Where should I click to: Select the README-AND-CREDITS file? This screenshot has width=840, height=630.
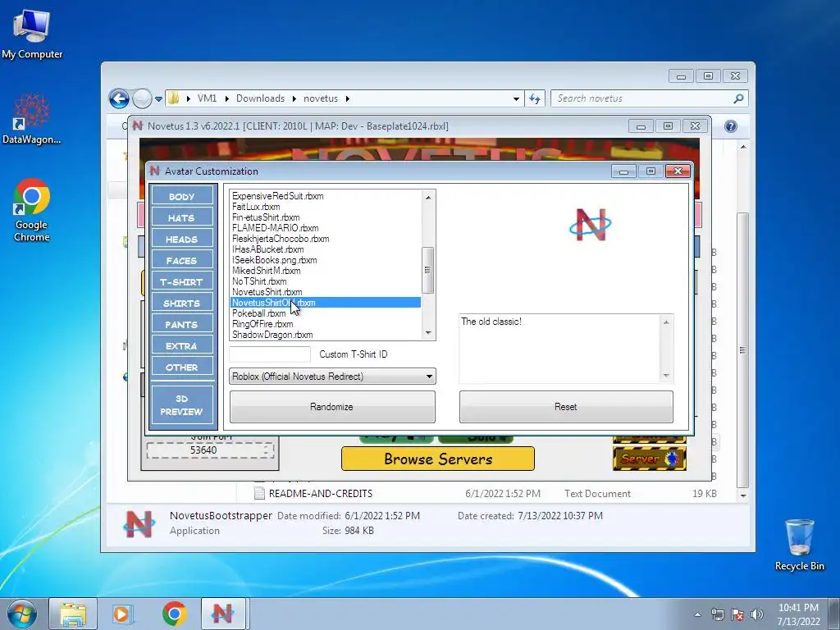pos(321,493)
